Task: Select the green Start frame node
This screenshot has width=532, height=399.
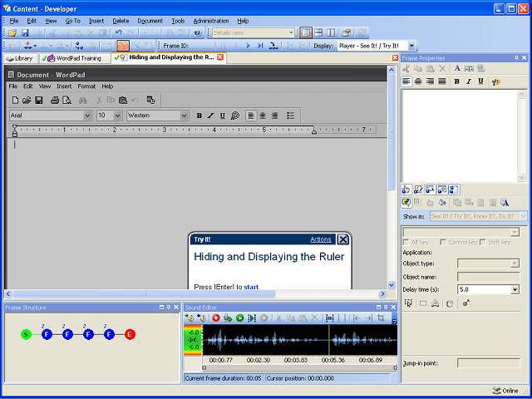Action: [x=27, y=334]
